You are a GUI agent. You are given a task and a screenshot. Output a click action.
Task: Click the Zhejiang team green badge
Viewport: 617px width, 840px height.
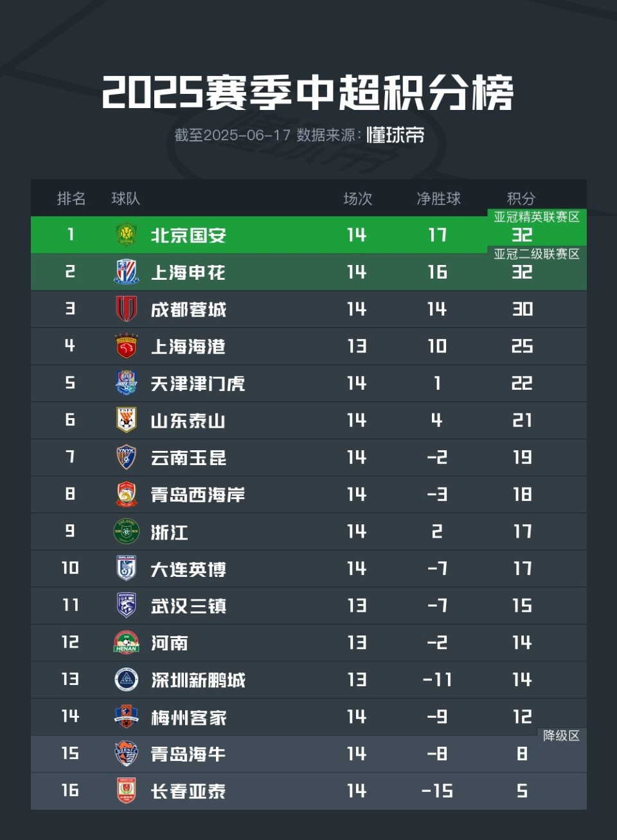click(126, 532)
